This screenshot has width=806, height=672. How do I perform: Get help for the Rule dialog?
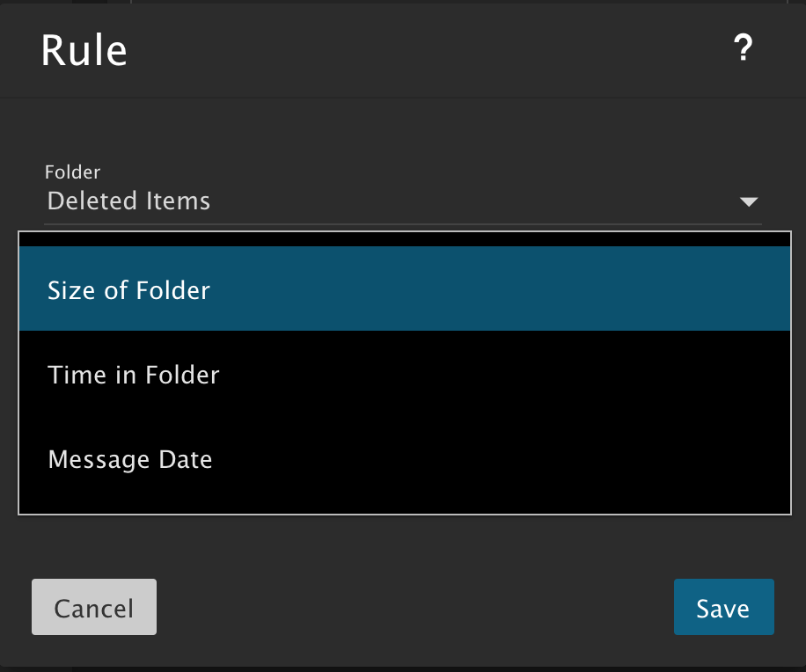point(743,50)
